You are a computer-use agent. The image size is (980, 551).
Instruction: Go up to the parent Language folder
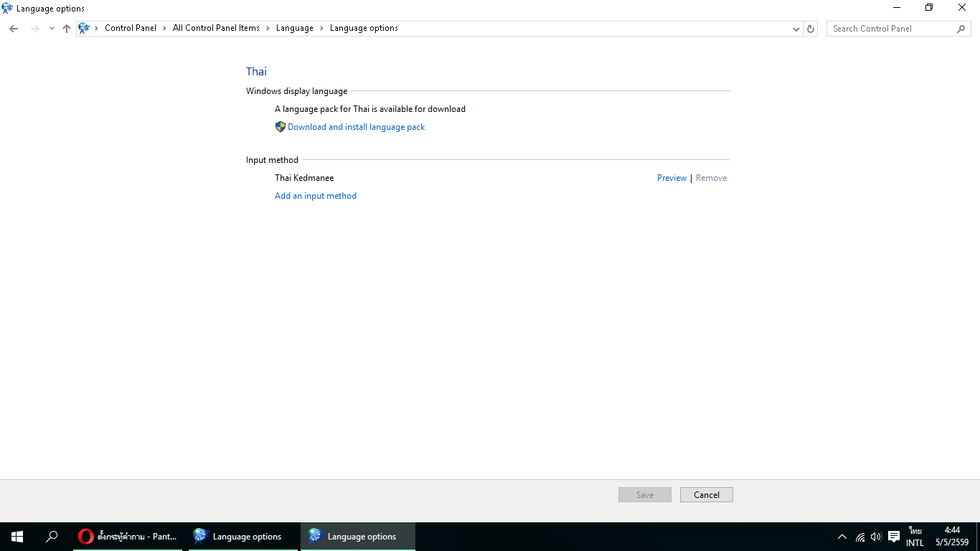point(67,29)
